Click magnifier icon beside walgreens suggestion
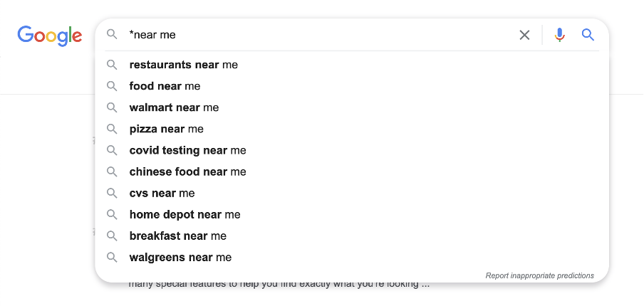The height and width of the screenshot is (306, 644). [112, 257]
